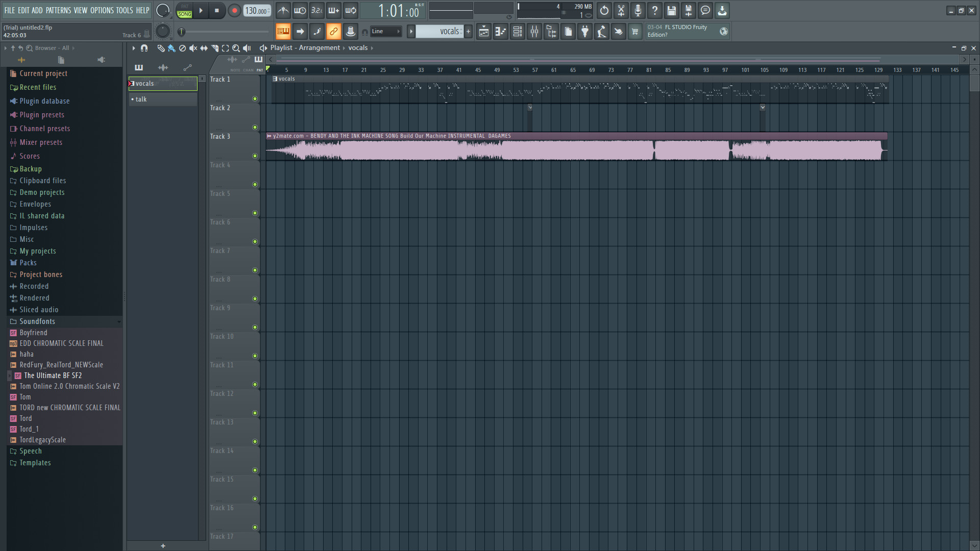Open the Piano roll view icon
The image size is (980, 551).
tap(500, 32)
